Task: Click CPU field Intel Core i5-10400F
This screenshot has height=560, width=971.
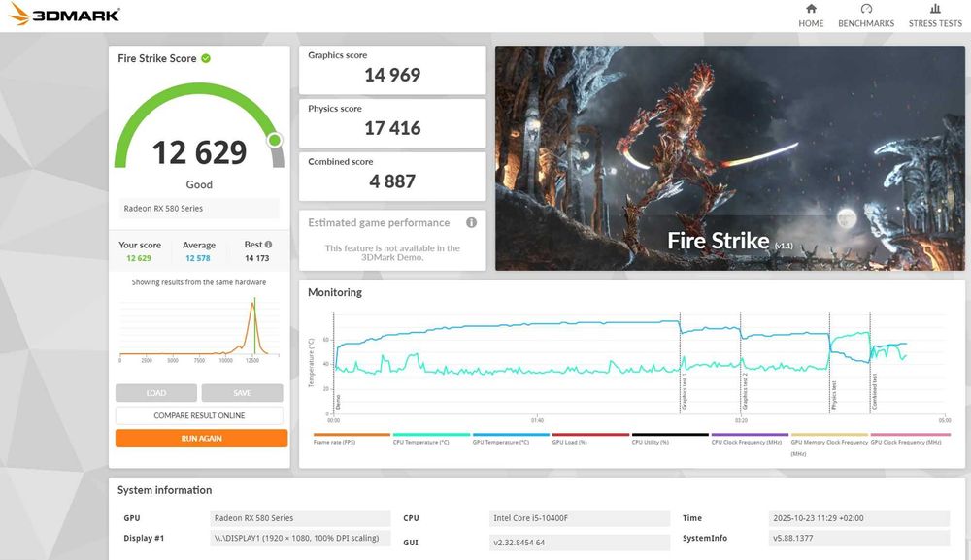Action: (580, 518)
